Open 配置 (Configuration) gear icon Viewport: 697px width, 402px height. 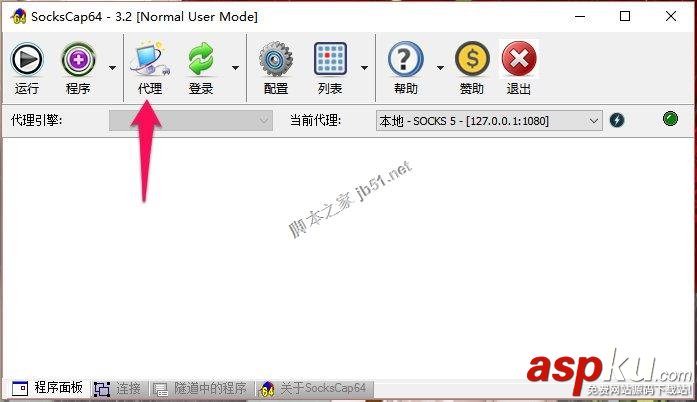point(276,59)
